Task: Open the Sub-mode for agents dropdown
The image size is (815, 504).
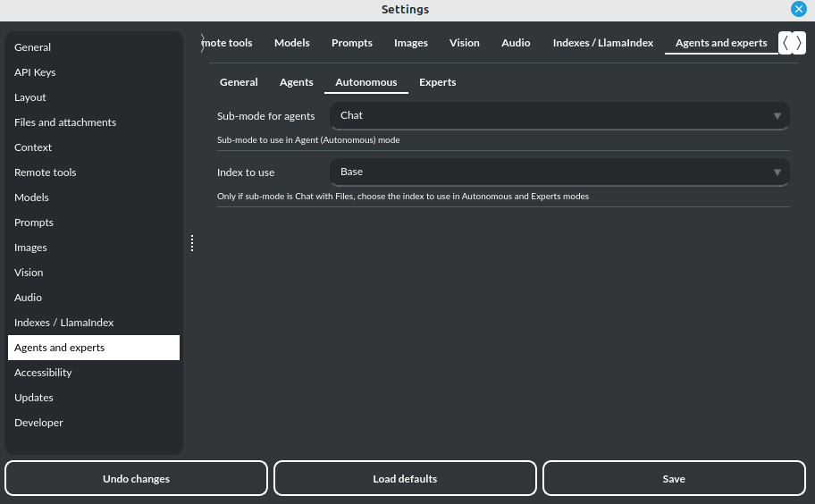Action: pyautogui.click(x=559, y=116)
